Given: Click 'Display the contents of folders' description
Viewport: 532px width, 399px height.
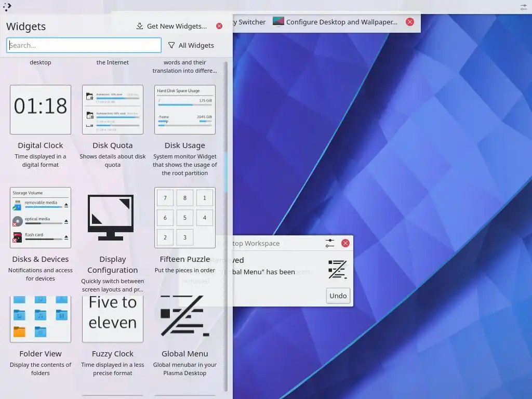Looking at the screenshot, I should coord(41,369).
